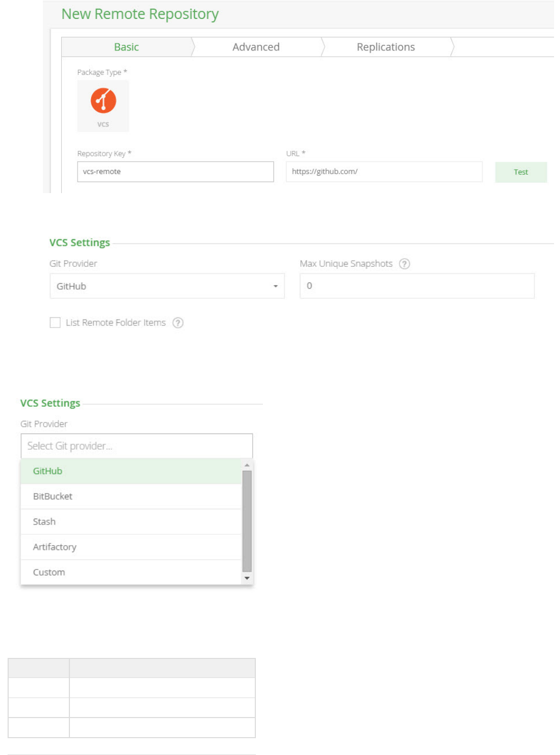Enable List Remote Folder Items checkbox
Viewport: 560px width, 755px height.
[x=55, y=323]
